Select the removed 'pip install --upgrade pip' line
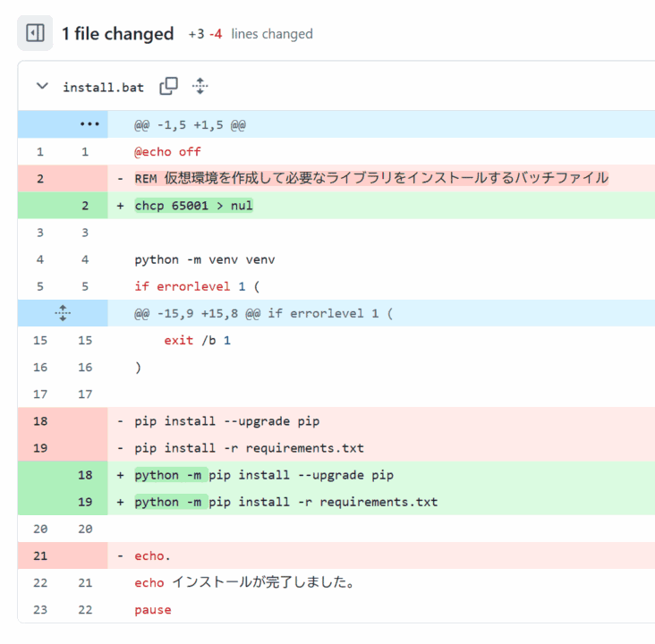Screen dimensions: 655x644 pos(226,421)
